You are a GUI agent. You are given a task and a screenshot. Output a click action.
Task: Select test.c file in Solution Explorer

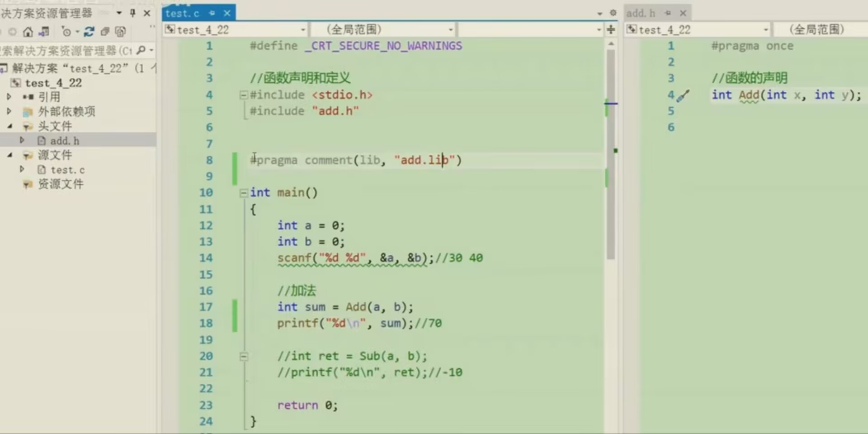(x=67, y=170)
